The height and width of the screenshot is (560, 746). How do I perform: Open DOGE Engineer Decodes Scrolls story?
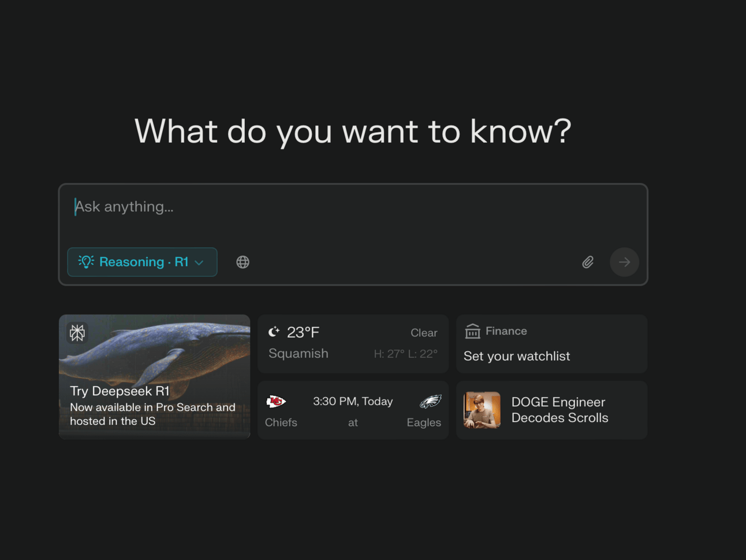point(551,410)
